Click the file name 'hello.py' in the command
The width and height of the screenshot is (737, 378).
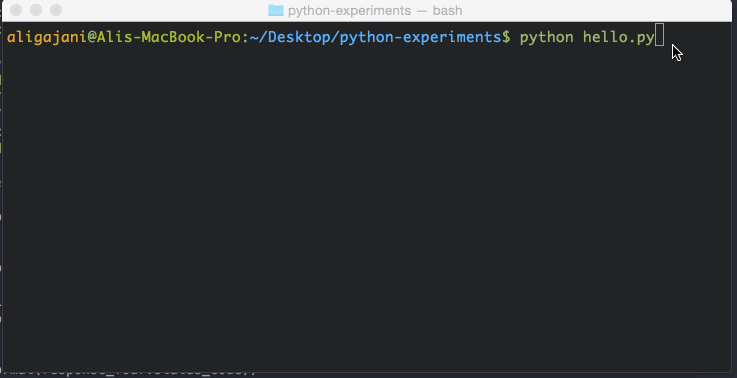(x=619, y=38)
